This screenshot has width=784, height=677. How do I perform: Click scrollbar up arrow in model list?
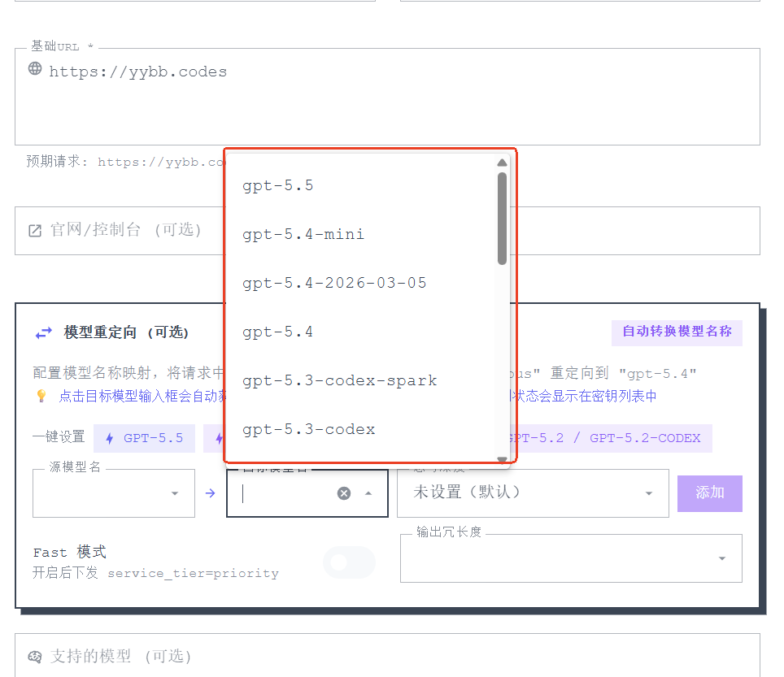click(502, 163)
